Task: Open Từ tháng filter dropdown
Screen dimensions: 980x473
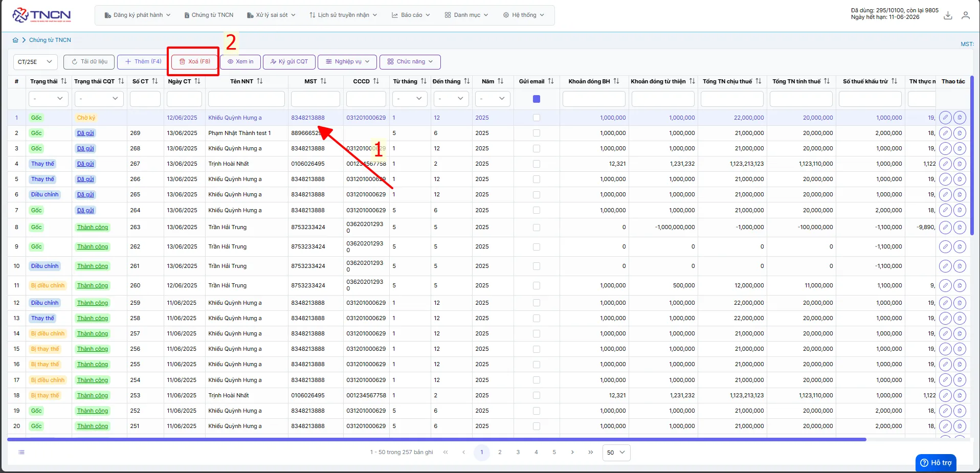Action: [410, 99]
